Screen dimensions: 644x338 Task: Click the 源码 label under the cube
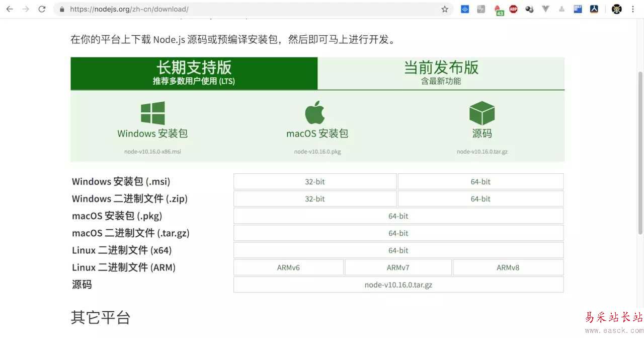(482, 133)
